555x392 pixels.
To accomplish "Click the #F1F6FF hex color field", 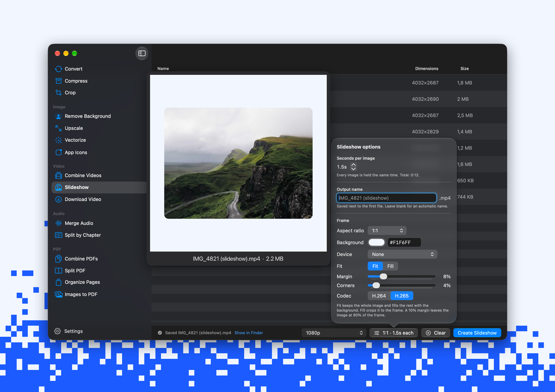I will (x=404, y=242).
